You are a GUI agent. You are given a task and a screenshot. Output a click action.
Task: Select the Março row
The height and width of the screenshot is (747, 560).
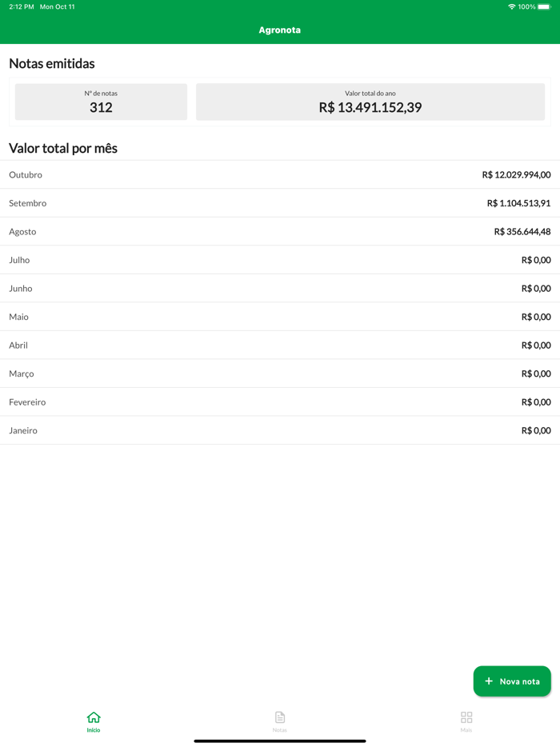pos(280,373)
